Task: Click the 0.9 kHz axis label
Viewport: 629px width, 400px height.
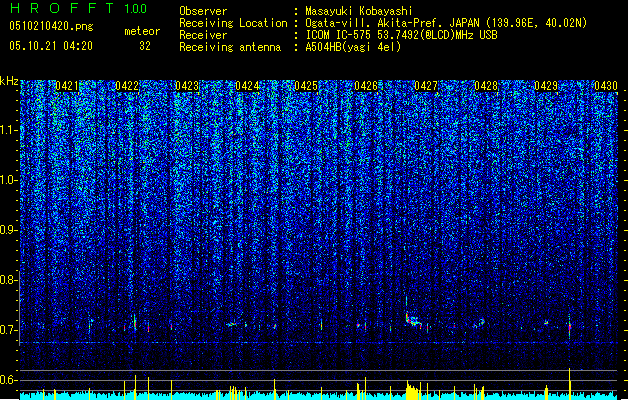Action: tap(9, 230)
